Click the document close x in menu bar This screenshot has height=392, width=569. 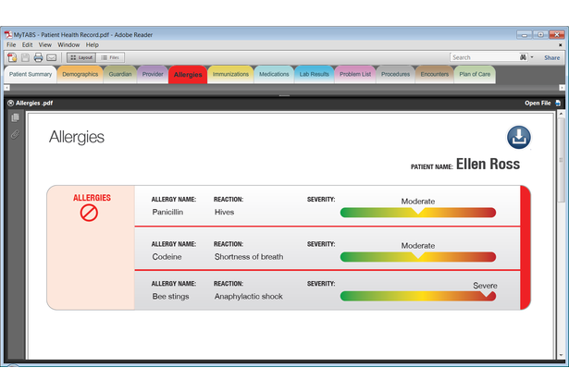click(561, 45)
